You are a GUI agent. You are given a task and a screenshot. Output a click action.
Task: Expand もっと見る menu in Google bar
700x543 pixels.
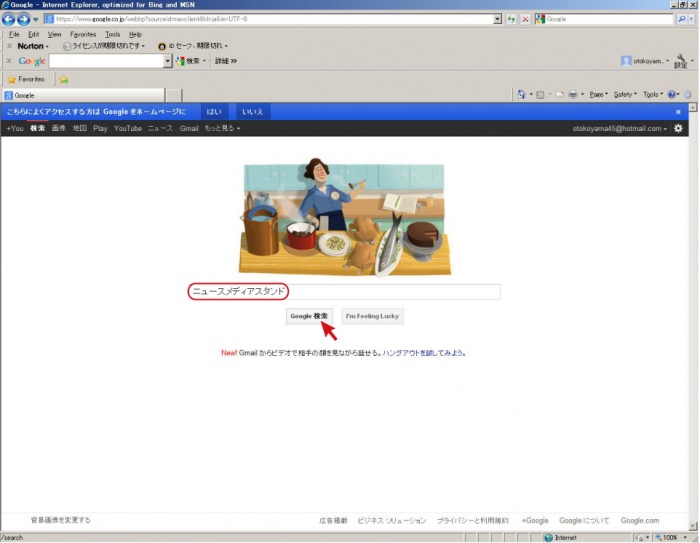point(222,129)
